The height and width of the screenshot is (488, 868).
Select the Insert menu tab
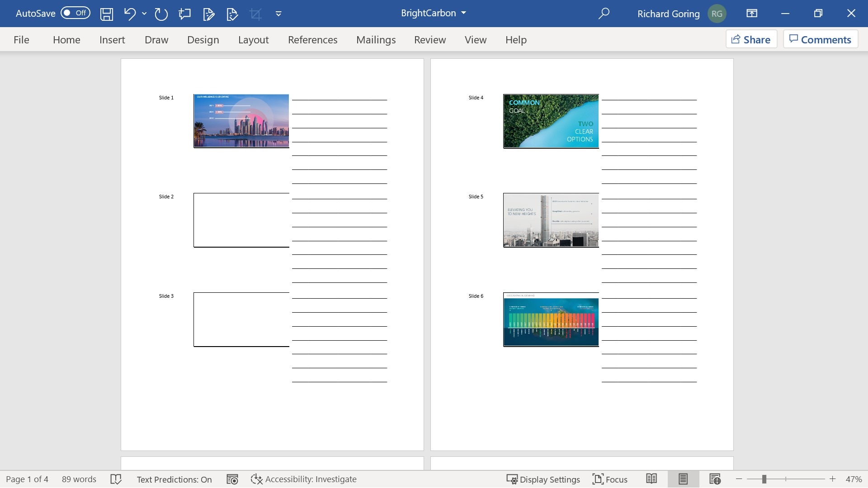[112, 39]
